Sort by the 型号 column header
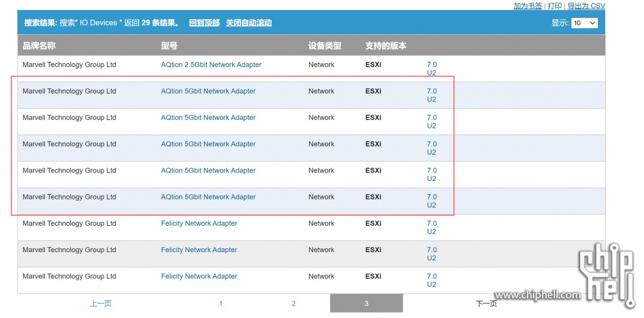 (x=169, y=46)
